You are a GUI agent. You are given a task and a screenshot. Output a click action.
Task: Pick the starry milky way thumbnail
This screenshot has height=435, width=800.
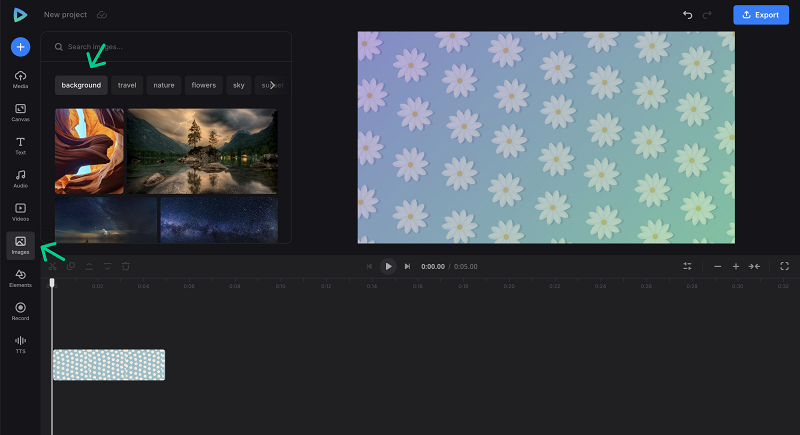[x=219, y=220]
